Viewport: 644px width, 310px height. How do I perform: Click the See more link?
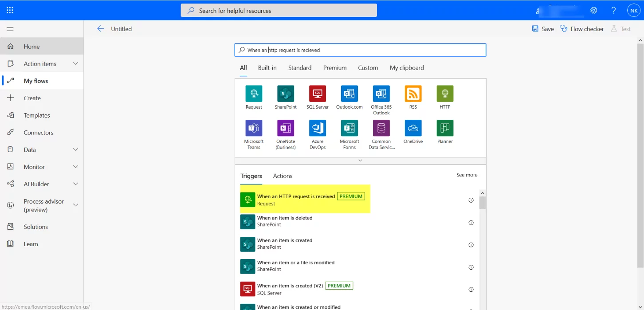point(467,175)
